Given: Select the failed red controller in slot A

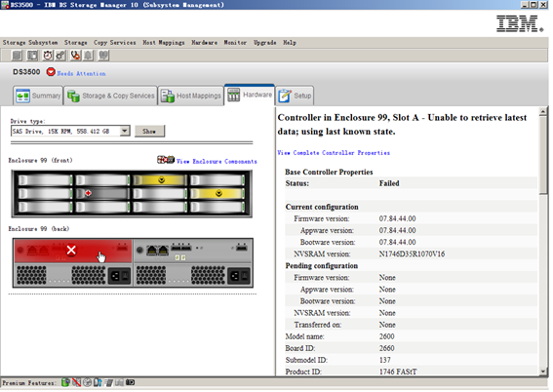Looking at the screenshot, I should (73, 251).
